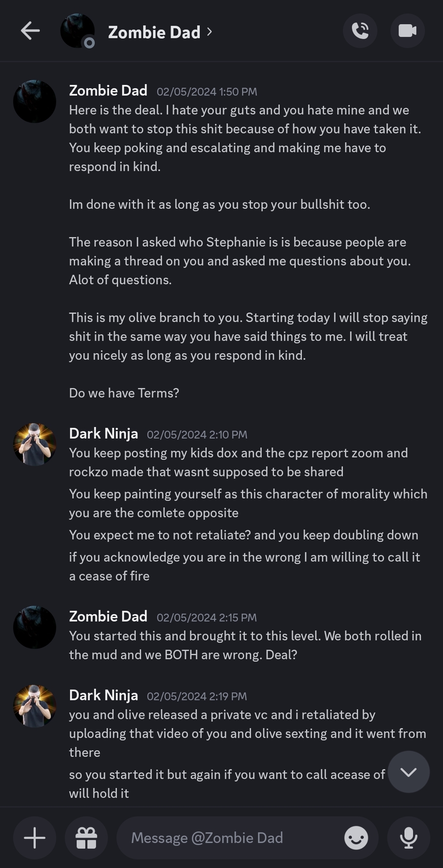Open Dark Ninja avatar at 2:10 PM message
This screenshot has width=443, height=868.
[x=35, y=444]
